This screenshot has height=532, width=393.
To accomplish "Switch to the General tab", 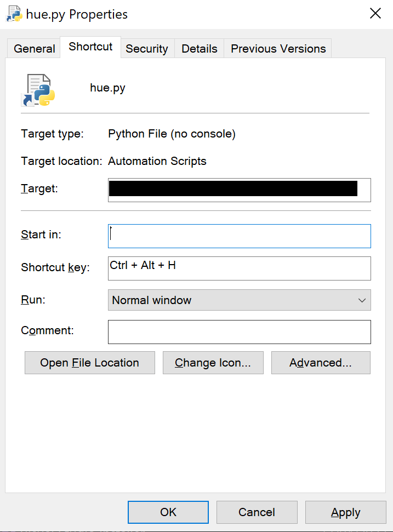I will click(35, 48).
